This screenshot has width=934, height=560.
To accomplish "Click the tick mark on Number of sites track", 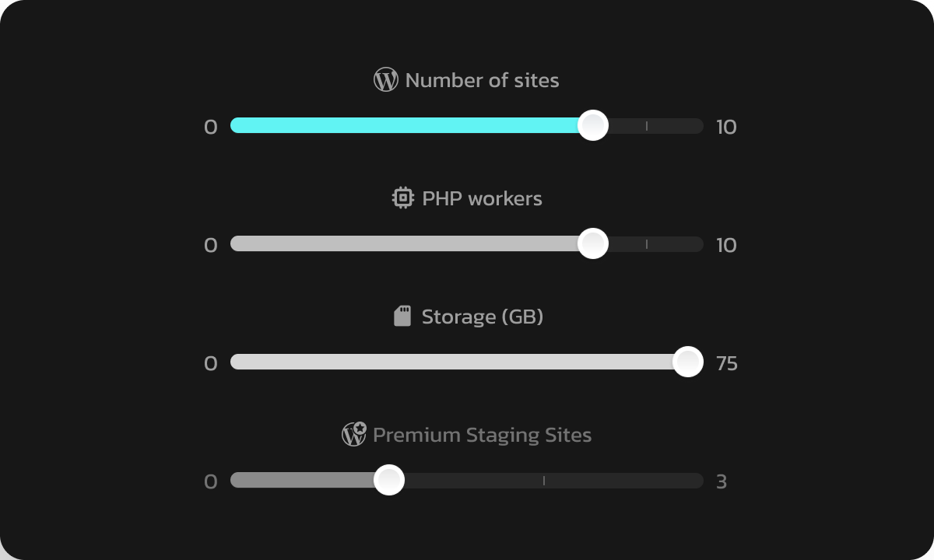I will pos(646,126).
